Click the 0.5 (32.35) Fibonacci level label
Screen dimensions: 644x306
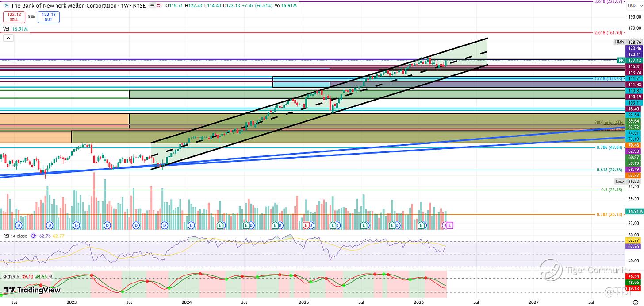pyautogui.click(x=611, y=190)
